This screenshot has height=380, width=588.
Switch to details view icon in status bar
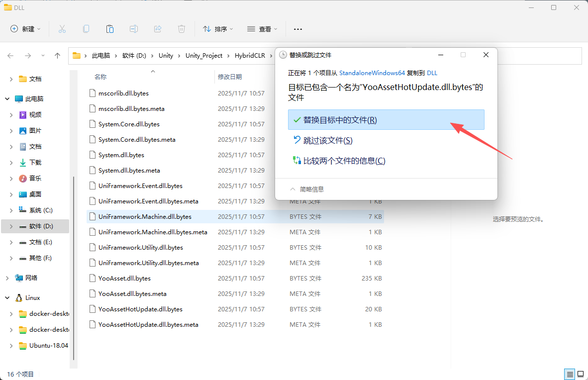[570, 374]
